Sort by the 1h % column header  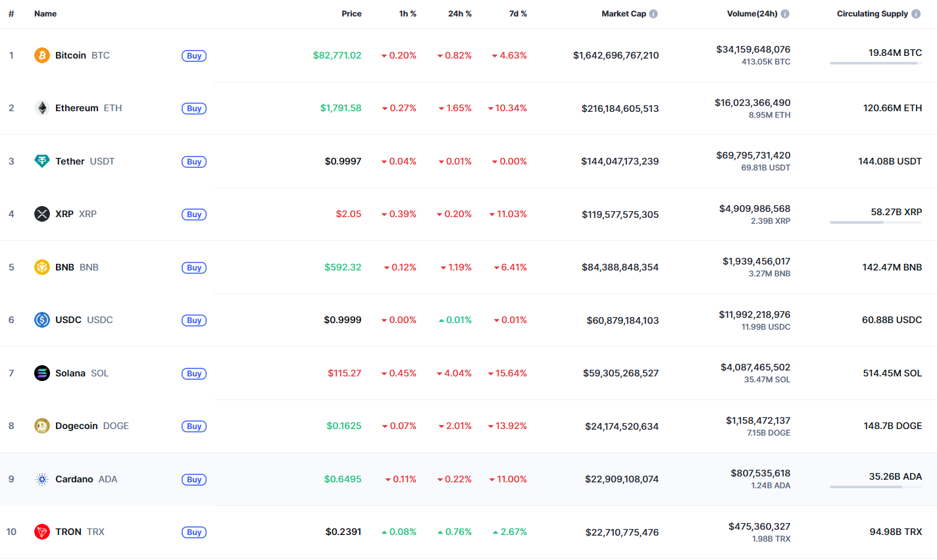[408, 14]
